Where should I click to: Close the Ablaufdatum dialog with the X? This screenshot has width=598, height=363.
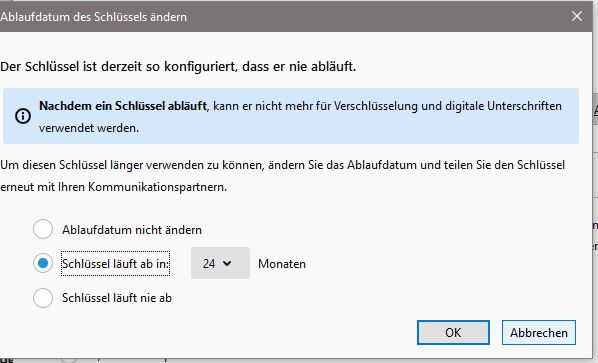[577, 16]
